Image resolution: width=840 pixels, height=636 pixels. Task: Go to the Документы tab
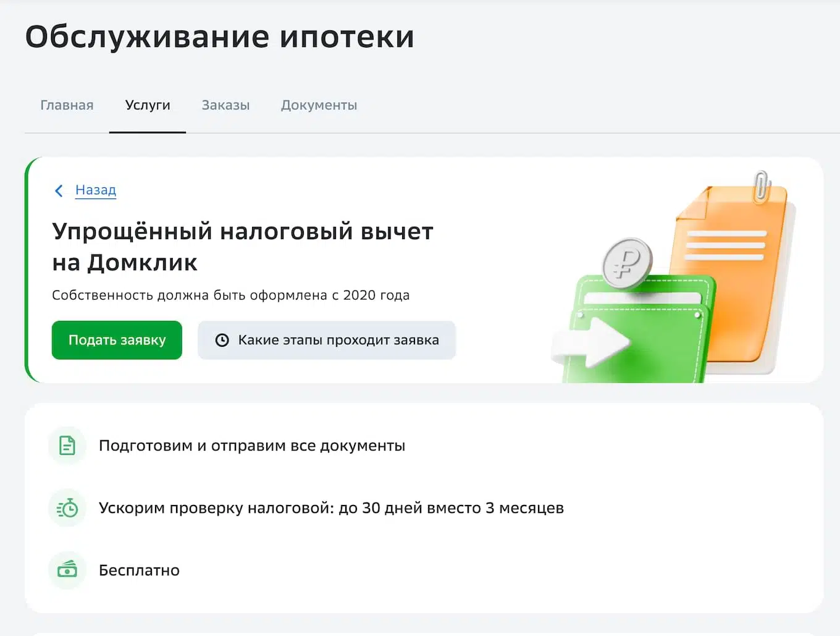tap(319, 105)
